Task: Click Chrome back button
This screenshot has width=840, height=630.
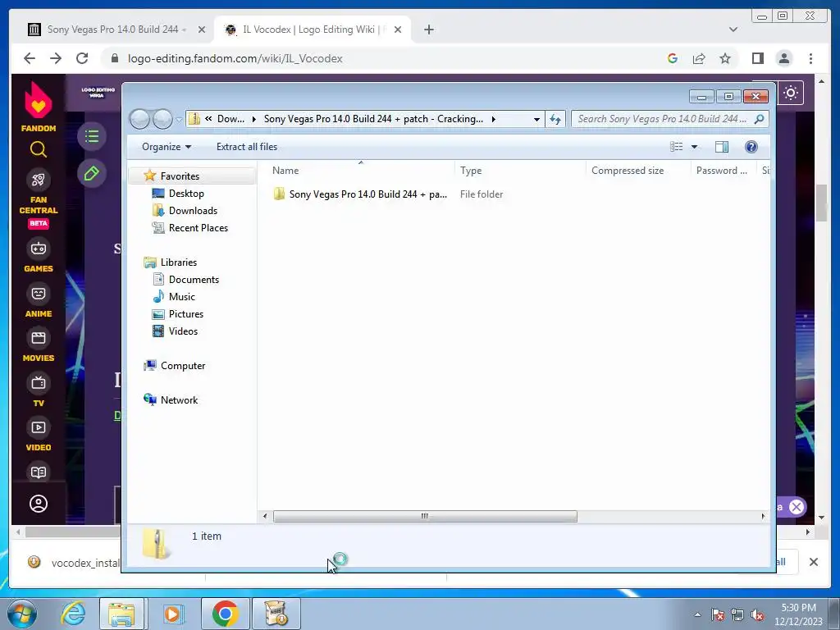Action: (30, 58)
